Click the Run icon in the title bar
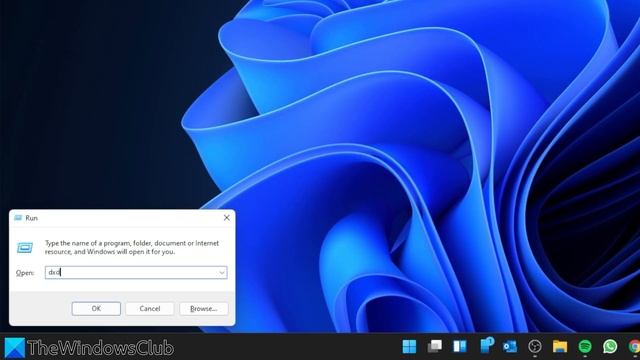This screenshot has width=640, height=360. pos(18,218)
